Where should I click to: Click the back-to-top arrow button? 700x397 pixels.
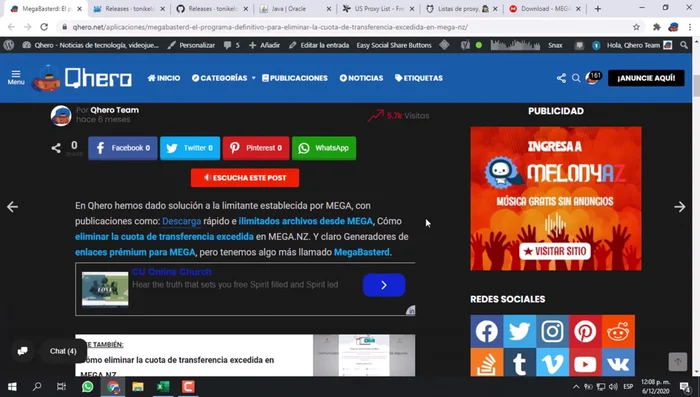(x=678, y=362)
